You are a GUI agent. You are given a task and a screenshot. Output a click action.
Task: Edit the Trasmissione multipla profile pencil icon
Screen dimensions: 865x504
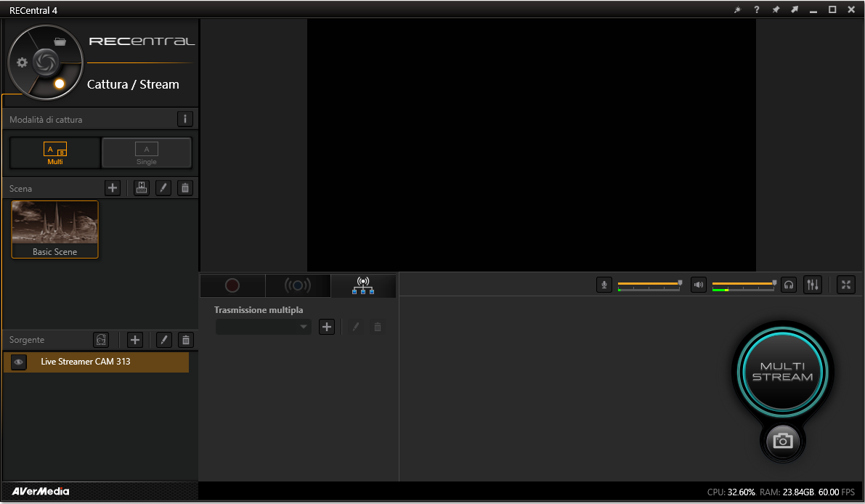click(356, 327)
